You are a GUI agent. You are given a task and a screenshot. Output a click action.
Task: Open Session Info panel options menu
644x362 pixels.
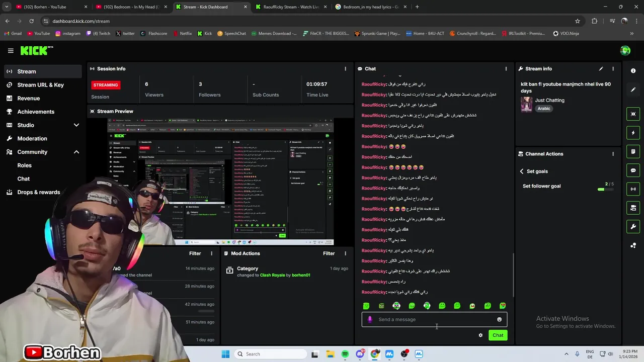(345, 69)
